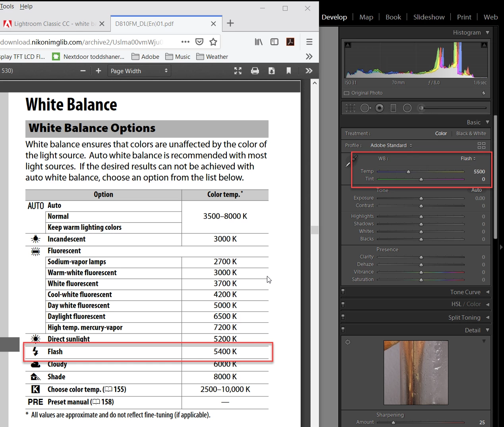The height and width of the screenshot is (427, 504).
Task: Click the detail preview target picker icon
Action: pyautogui.click(x=348, y=342)
